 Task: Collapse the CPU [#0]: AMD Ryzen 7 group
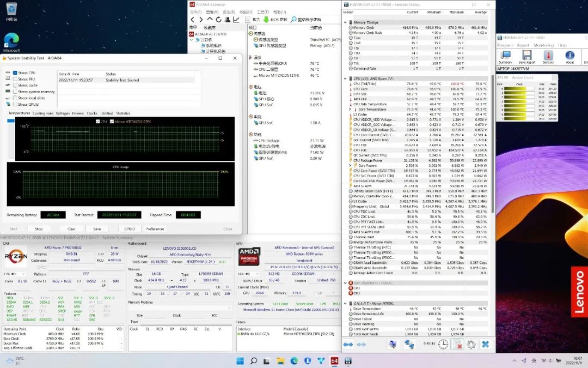click(x=345, y=79)
